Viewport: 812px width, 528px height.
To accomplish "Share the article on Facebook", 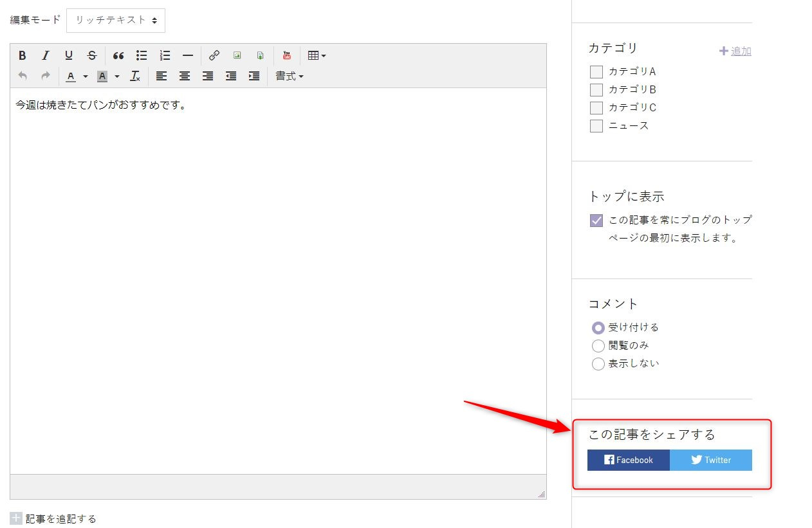I will [629, 460].
